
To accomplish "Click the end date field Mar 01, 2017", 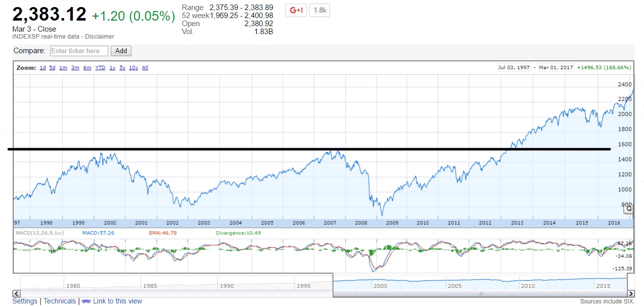I will [x=556, y=68].
